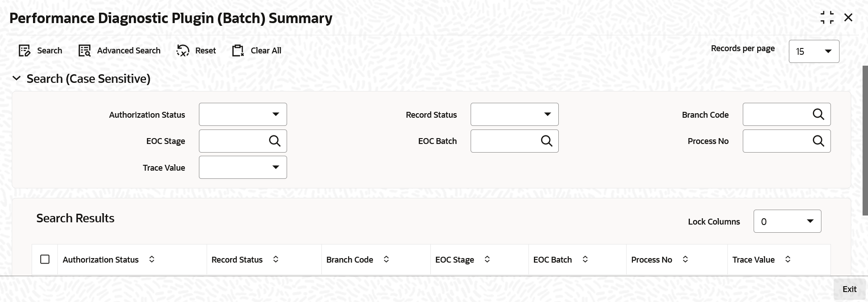The width and height of the screenshot is (868, 302).
Task: Click the Search icon
Action: (25, 50)
